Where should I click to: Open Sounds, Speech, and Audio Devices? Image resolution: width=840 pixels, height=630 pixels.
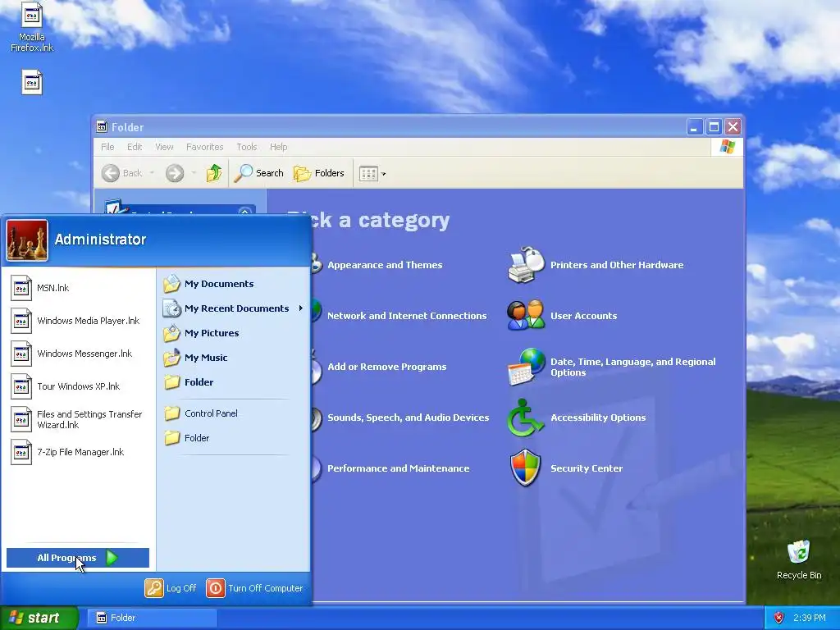click(x=409, y=418)
